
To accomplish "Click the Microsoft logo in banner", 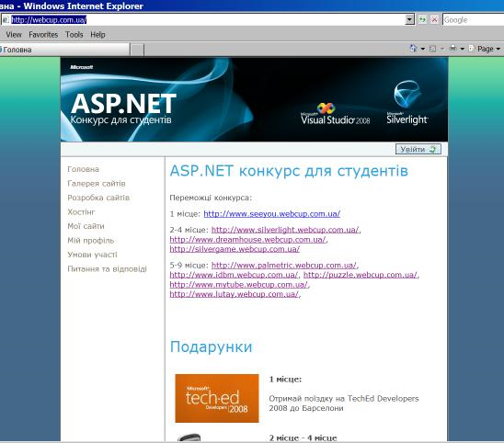I will point(82,67).
